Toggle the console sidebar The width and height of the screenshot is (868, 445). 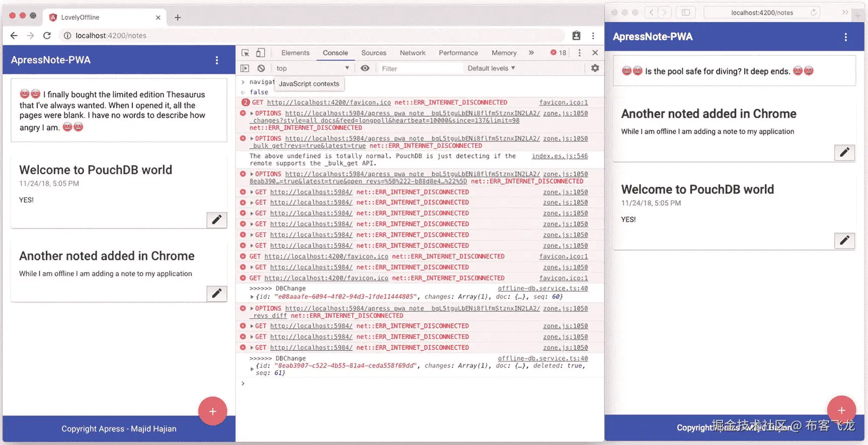click(245, 68)
